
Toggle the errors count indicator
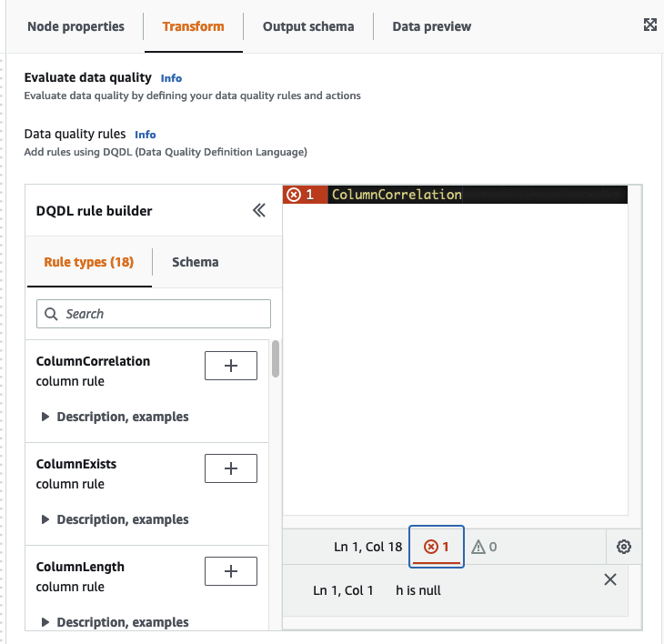(x=437, y=547)
